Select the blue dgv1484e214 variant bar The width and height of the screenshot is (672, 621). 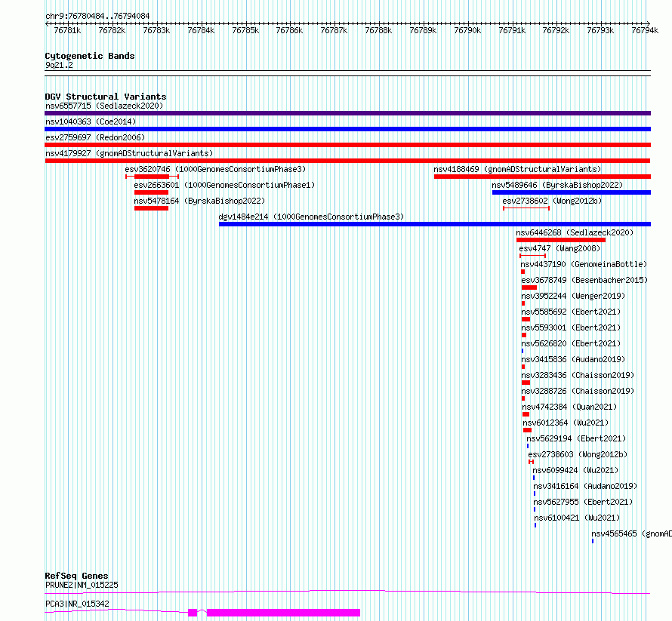tap(435, 224)
